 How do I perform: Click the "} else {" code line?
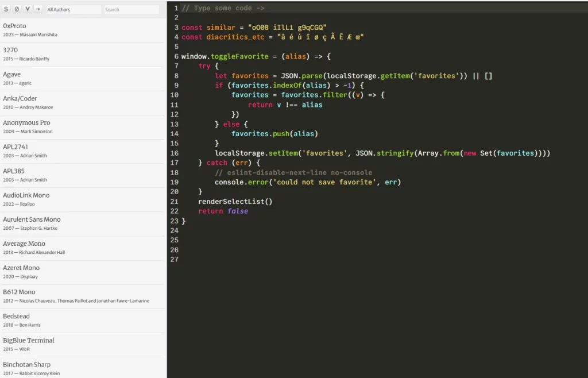tap(231, 124)
